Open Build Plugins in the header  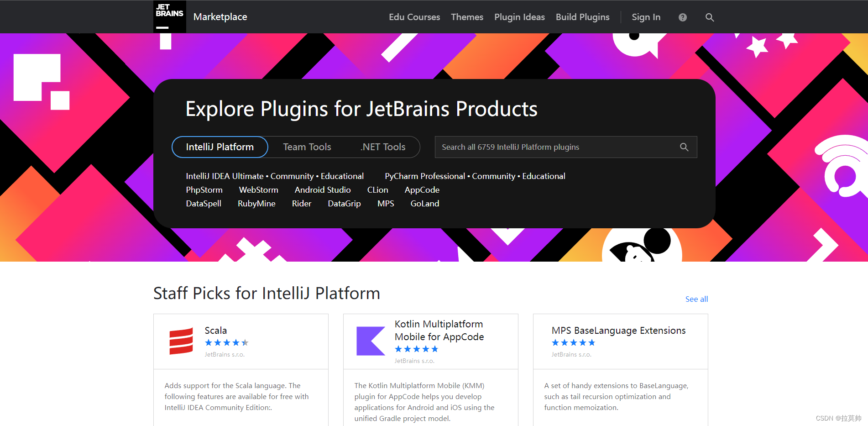point(582,17)
